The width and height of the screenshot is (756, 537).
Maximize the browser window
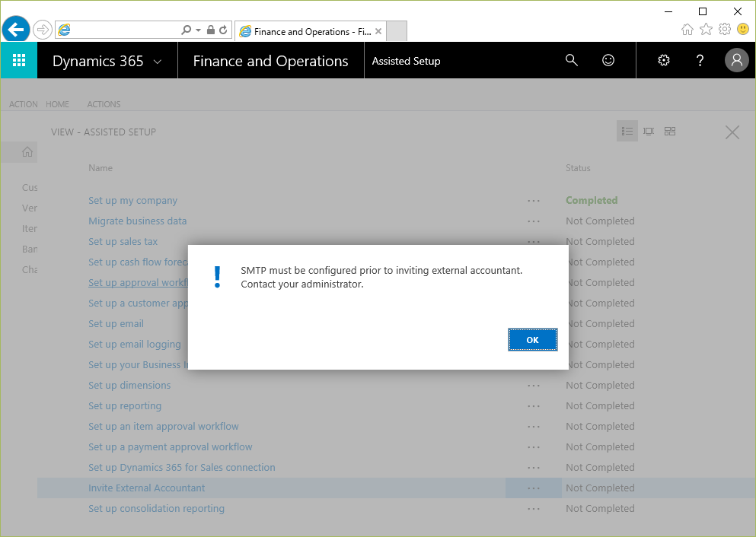pos(703,11)
